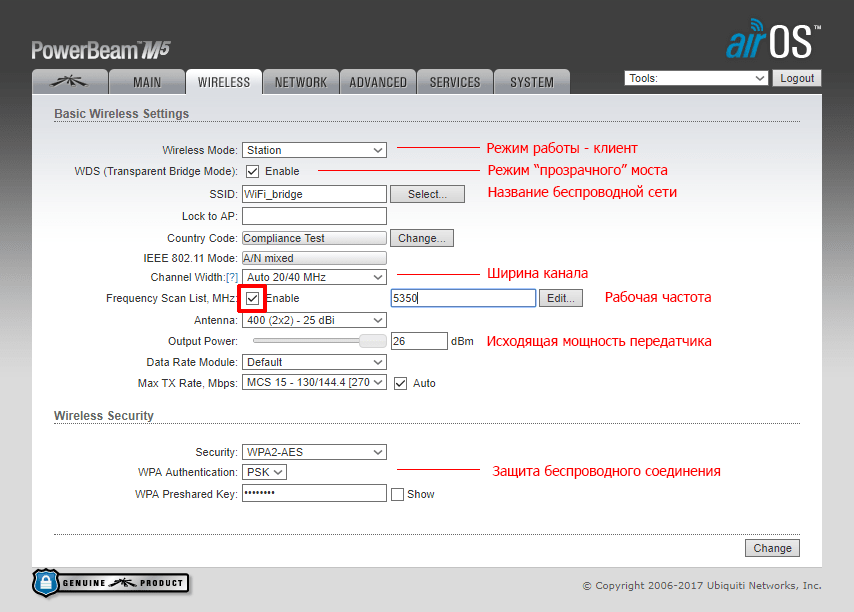Adjust the Output Power slider
The image size is (854, 612).
(x=371, y=341)
